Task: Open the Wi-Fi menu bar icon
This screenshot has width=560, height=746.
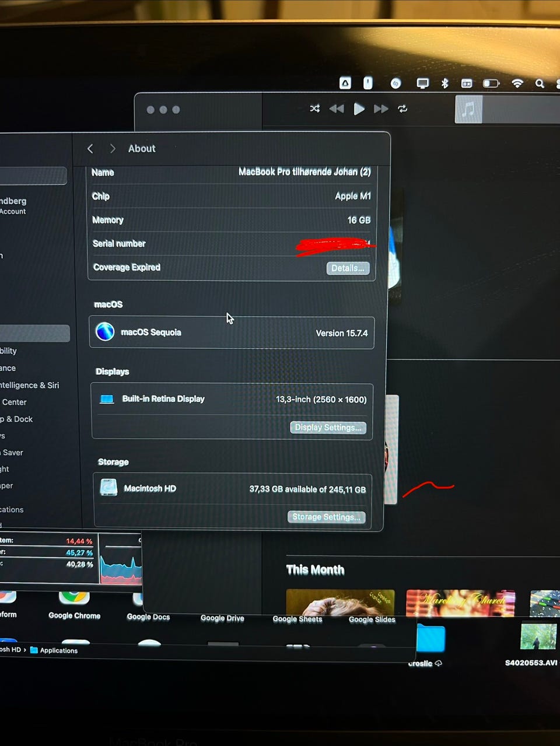Action: point(517,83)
